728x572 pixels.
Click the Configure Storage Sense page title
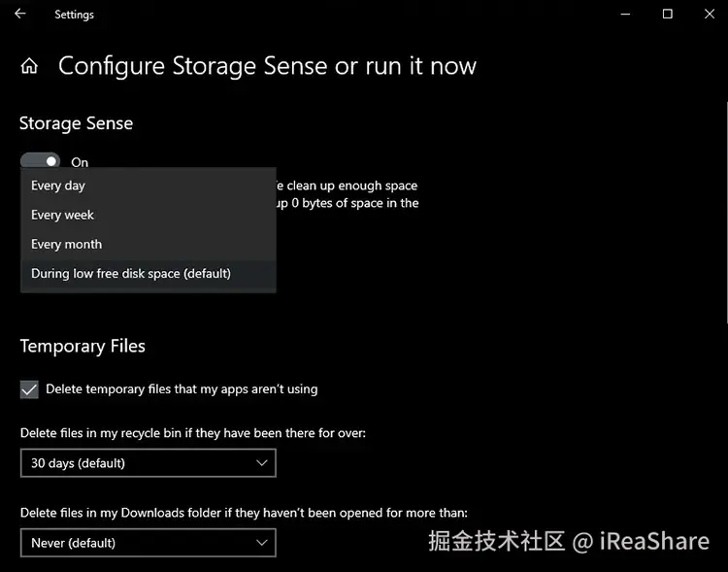click(267, 66)
